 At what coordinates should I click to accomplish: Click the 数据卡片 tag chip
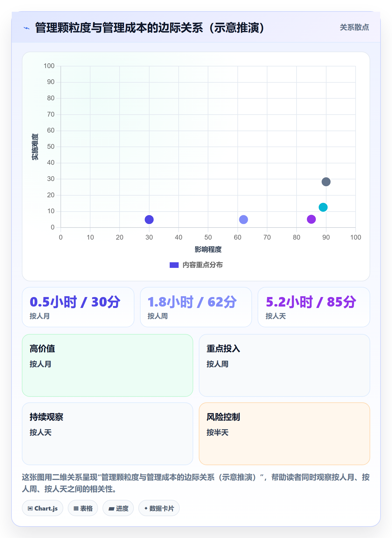[159, 508]
